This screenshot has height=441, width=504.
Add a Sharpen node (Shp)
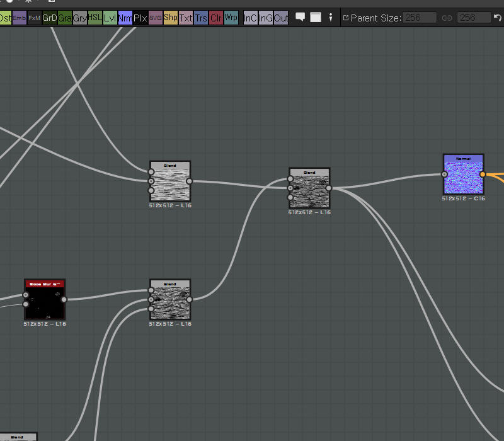171,18
